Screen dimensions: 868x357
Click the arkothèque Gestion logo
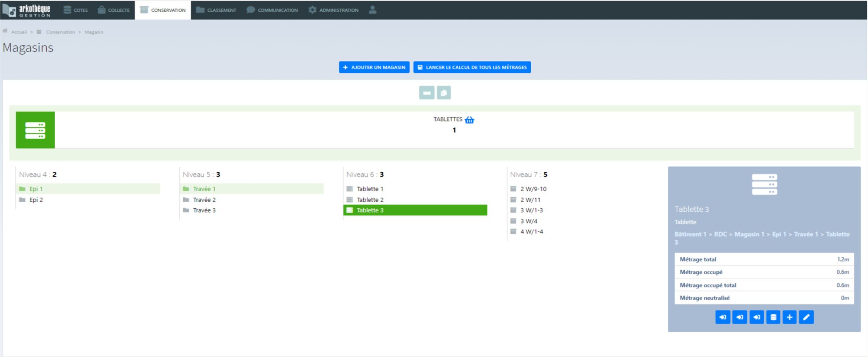[x=27, y=10]
